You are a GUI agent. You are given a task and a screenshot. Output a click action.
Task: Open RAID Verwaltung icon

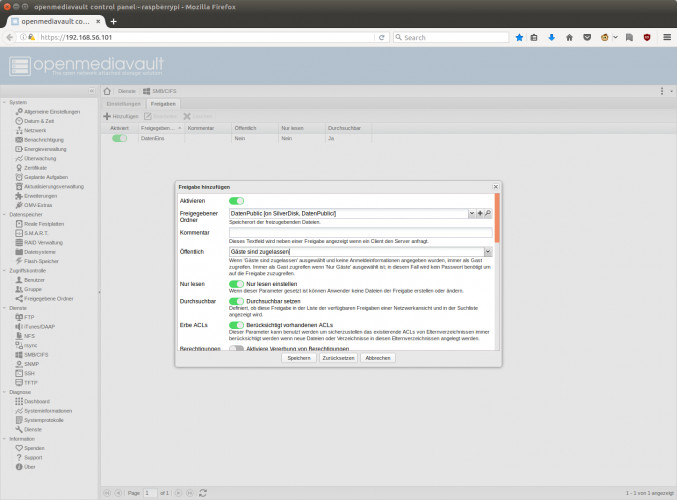pyautogui.click(x=19, y=243)
